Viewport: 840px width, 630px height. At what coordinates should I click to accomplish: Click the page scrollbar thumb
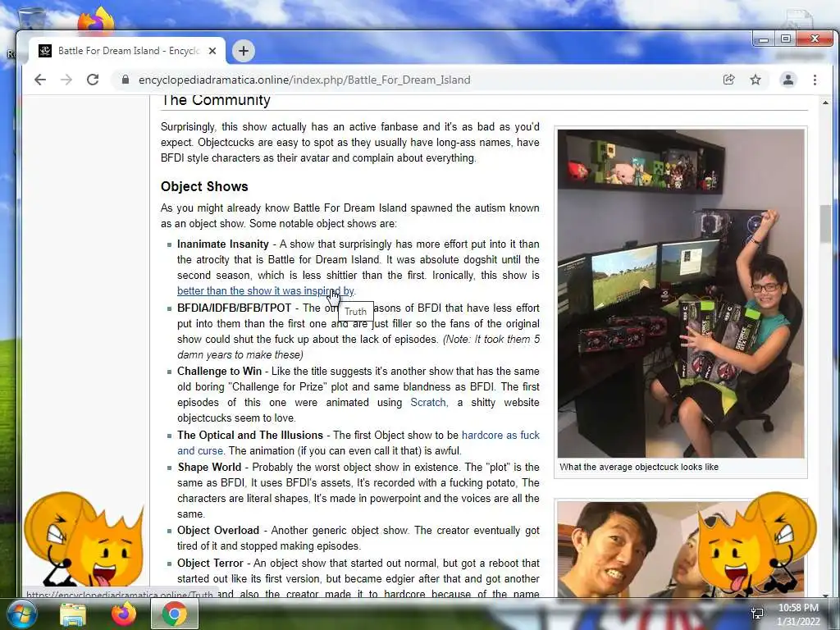825,223
